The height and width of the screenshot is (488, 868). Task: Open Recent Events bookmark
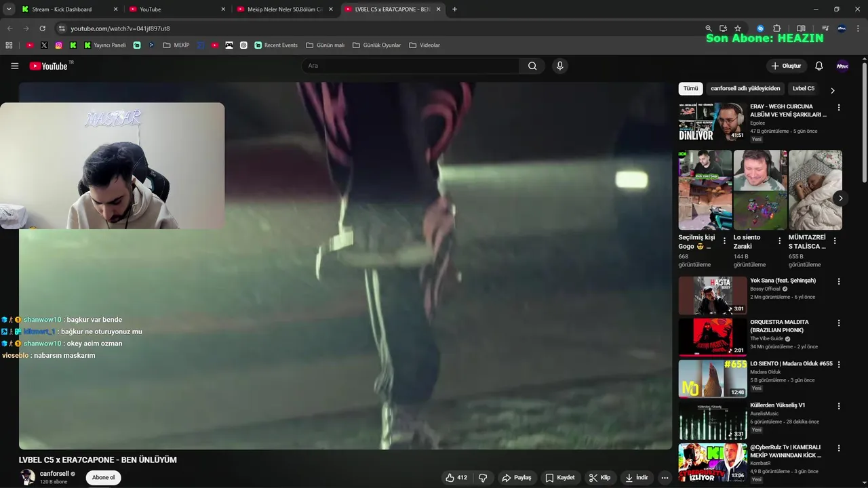point(276,45)
